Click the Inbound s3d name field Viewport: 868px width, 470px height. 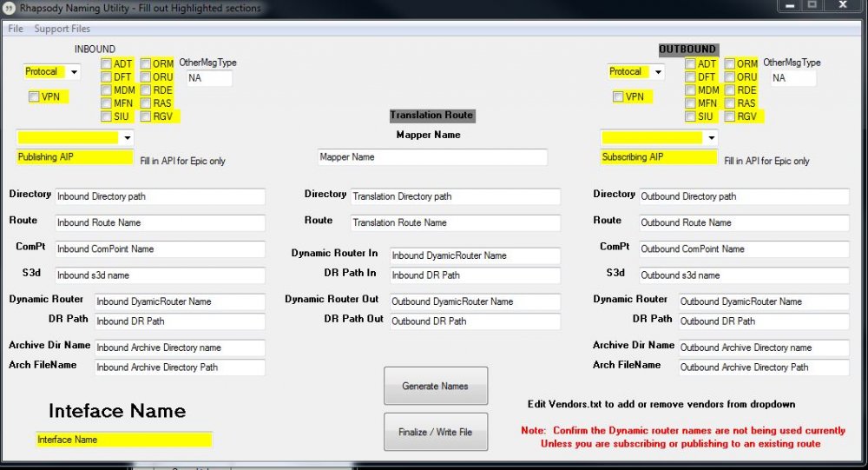click(160, 275)
